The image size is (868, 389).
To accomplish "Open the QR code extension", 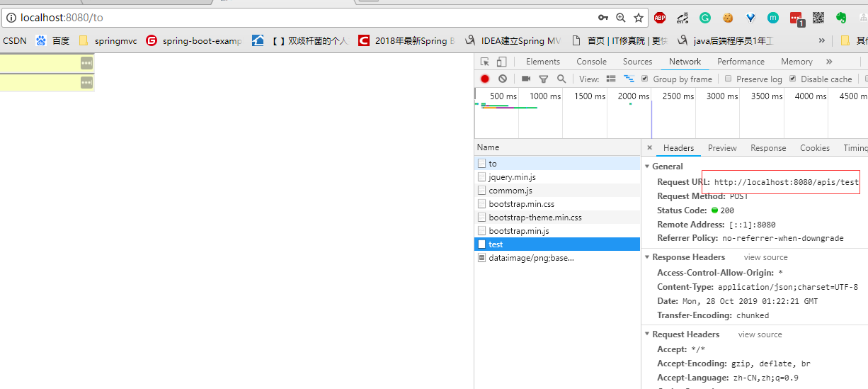I will 818,18.
